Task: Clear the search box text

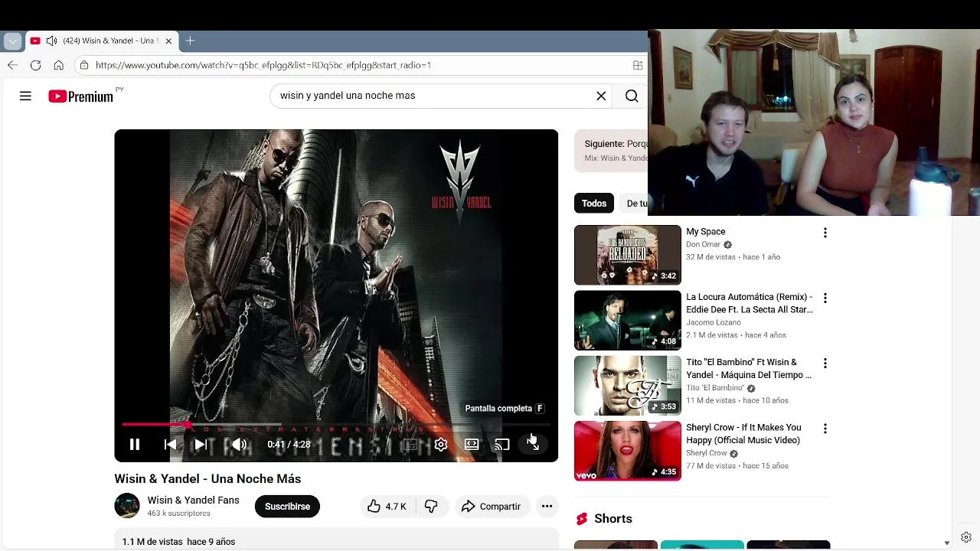Action: pos(601,96)
